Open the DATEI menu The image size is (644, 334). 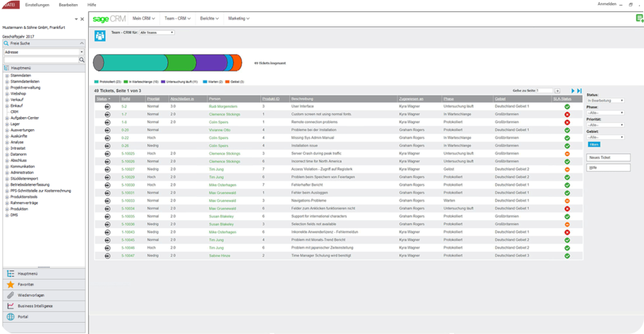tap(9, 4)
